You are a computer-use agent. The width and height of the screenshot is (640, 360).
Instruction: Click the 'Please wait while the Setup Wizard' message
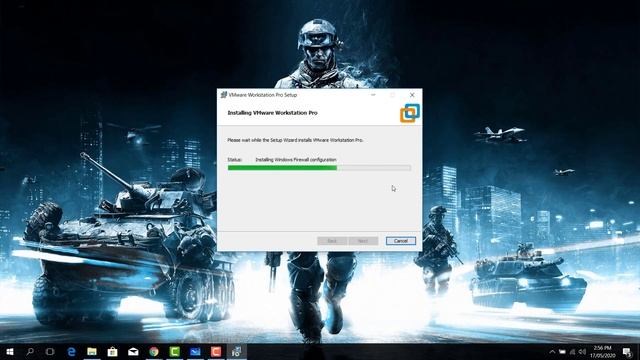[295, 140]
